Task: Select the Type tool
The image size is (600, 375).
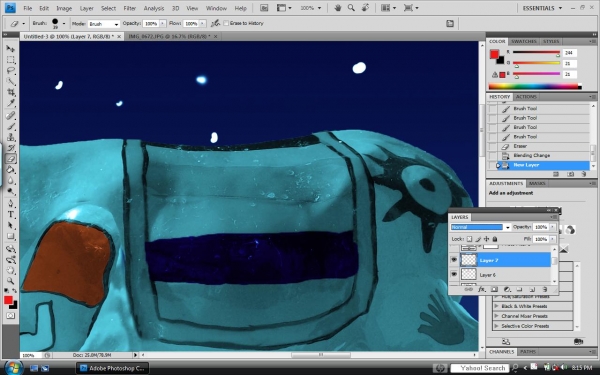Action: point(10,215)
